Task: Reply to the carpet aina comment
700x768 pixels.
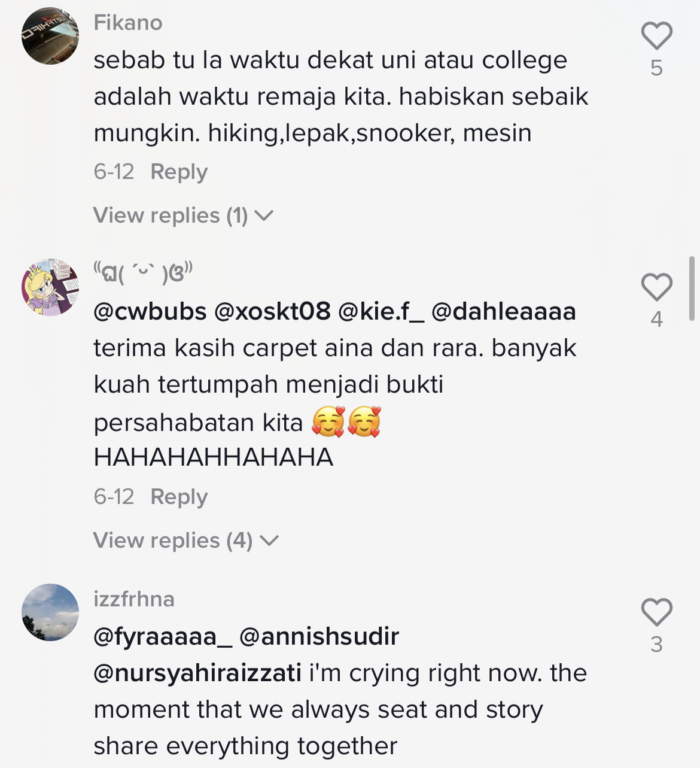Action: point(179,497)
